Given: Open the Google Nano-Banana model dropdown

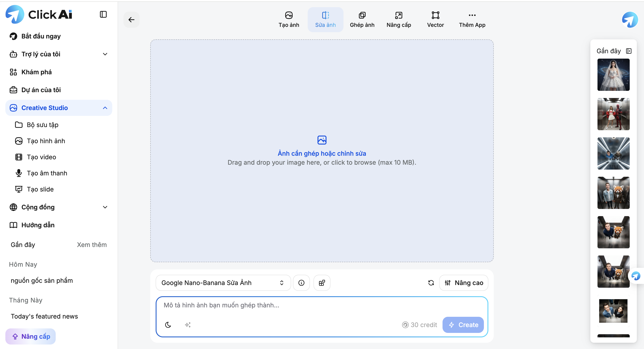Looking at the screenshot, I should click(x=223, y=283).
